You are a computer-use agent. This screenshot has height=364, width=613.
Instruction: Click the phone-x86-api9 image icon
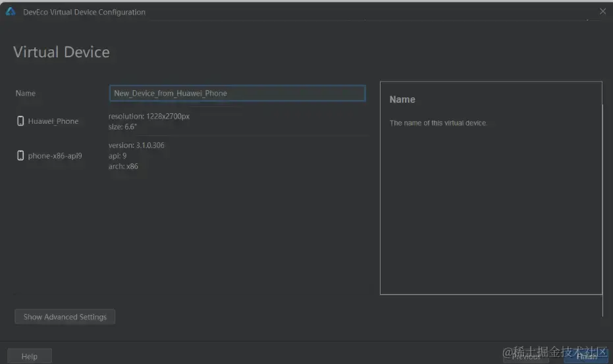(20, 155)
